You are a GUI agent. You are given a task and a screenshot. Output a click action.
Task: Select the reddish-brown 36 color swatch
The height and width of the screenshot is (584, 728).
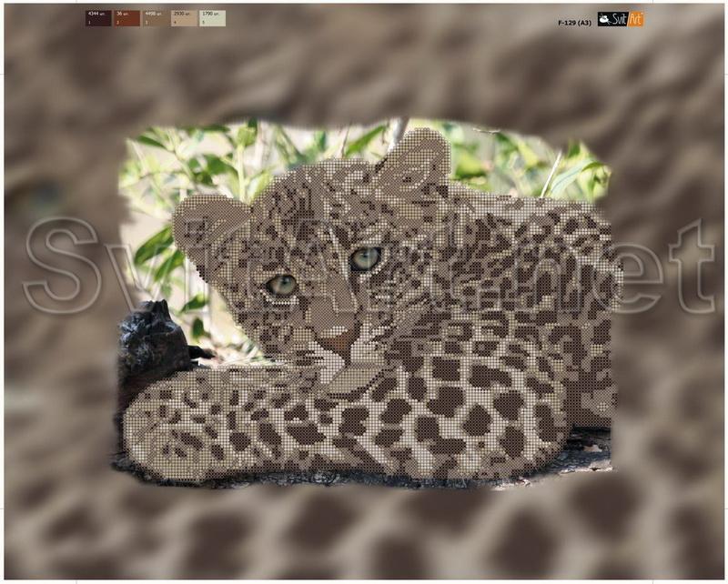127,18
